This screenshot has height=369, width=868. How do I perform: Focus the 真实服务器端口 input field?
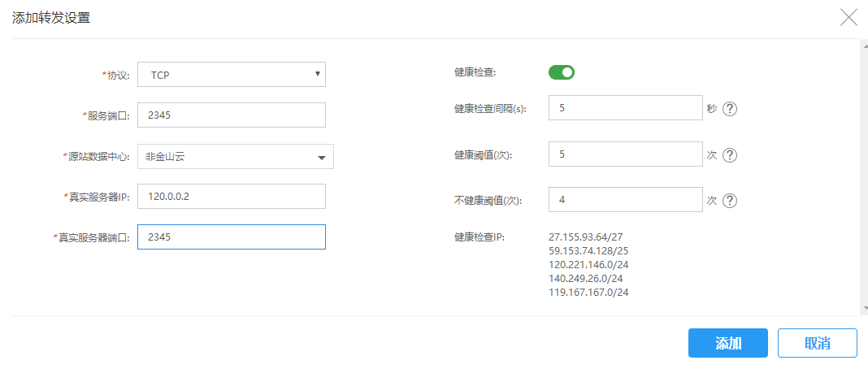232,237
